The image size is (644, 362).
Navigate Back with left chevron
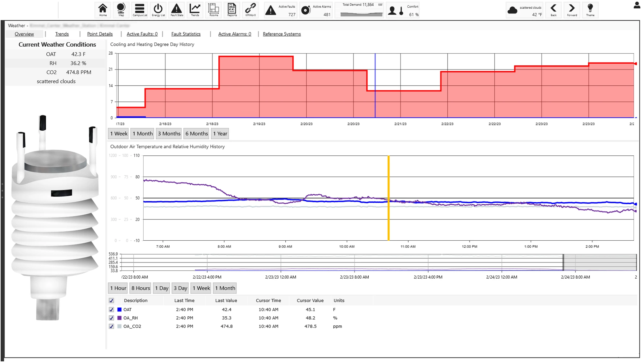pos(554,10)
